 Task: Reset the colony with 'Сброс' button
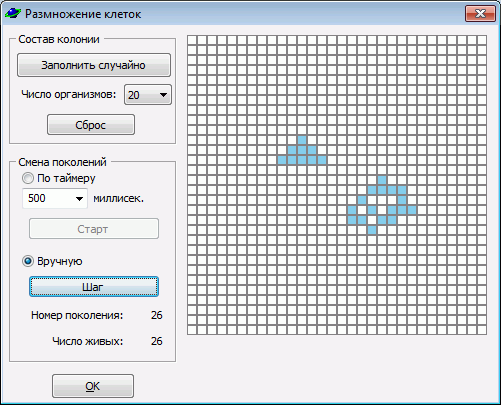tap(91, 125)
